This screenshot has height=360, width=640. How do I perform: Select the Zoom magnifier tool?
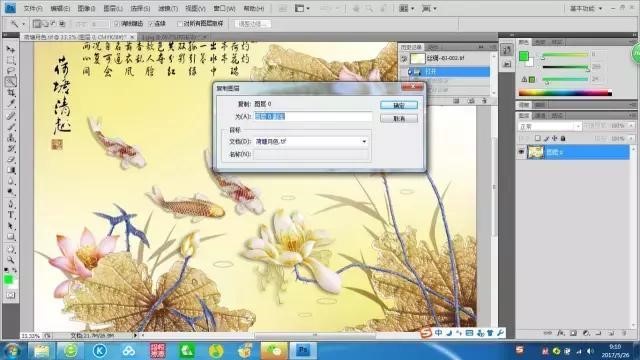11,260
